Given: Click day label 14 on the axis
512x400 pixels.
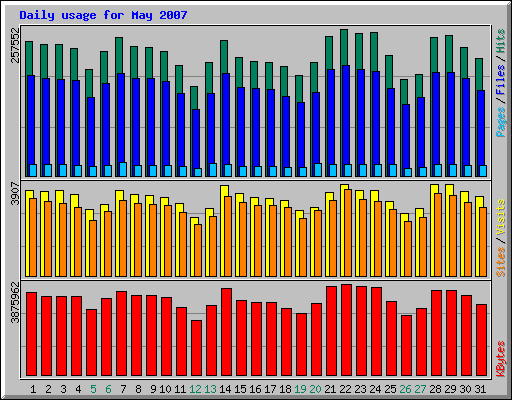Looking at the screenshot, I should pyautogui.click(x=225, y=389).
